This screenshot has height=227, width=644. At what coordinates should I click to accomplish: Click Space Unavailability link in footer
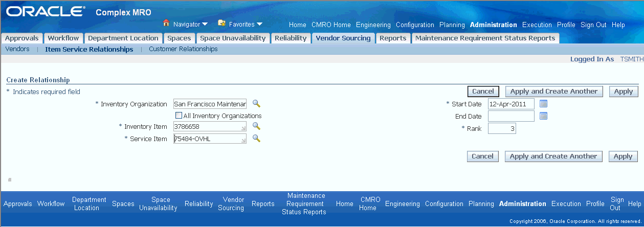(x=158, y=203)
